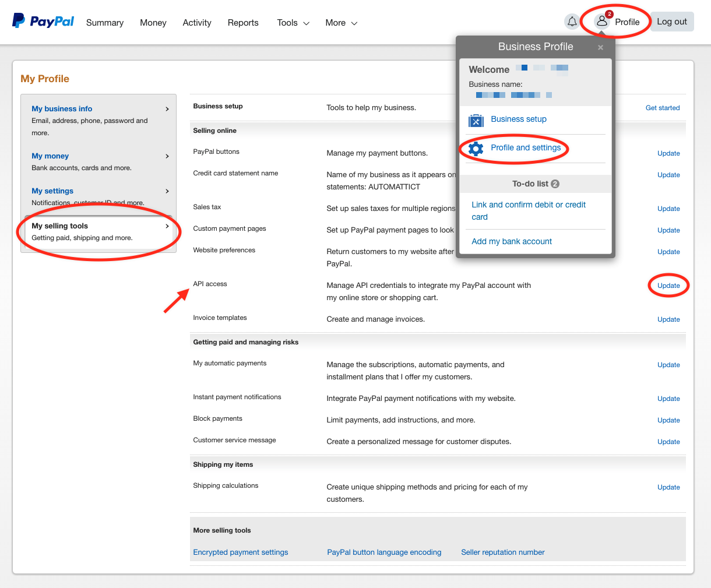Open Encrypted payment settings
The image size is (711, 588).
pos(240,552)
